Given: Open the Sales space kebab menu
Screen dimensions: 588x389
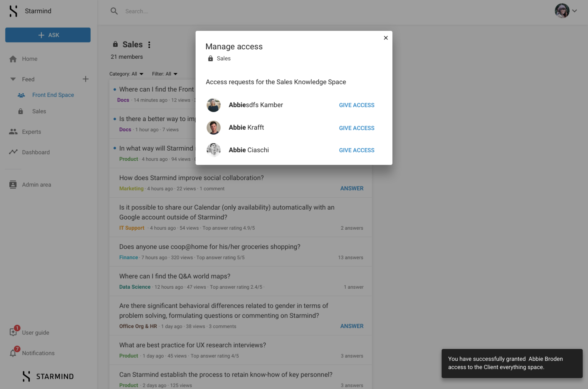Looking at the screenshot, I should 149,45.
